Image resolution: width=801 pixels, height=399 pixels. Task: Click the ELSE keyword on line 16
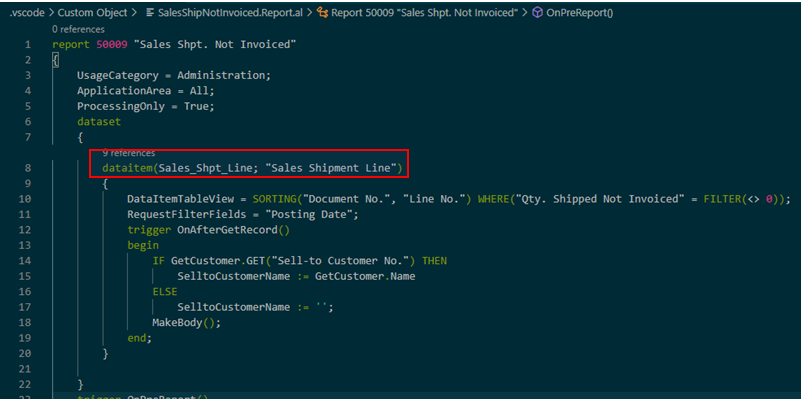[x=164, y=292]
